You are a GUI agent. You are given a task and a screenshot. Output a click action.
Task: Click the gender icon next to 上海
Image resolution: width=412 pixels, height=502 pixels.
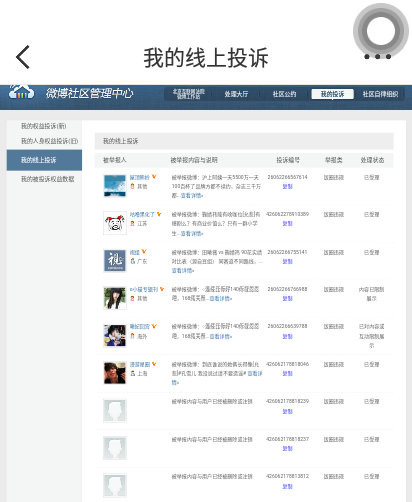click(133, 373)
